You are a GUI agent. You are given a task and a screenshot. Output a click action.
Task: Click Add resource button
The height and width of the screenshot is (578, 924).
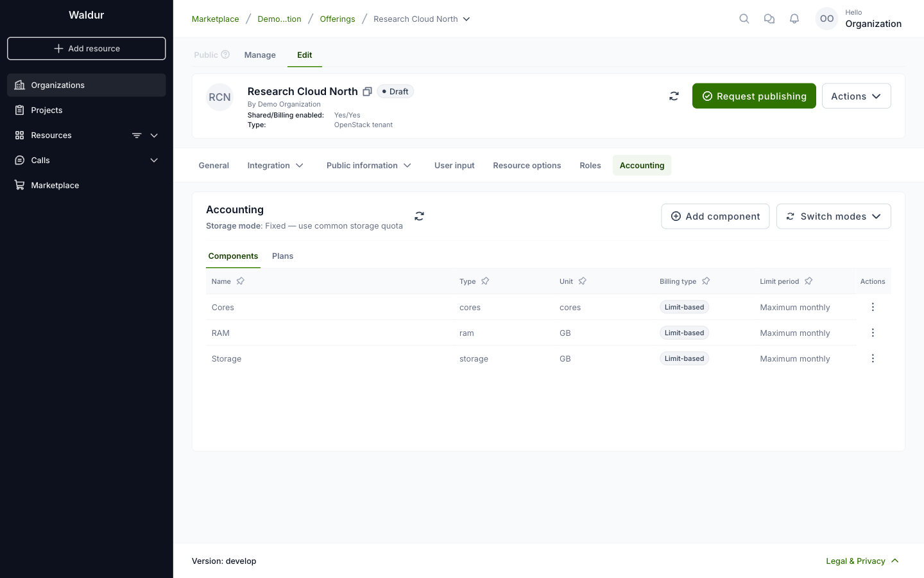pos(87,49)
